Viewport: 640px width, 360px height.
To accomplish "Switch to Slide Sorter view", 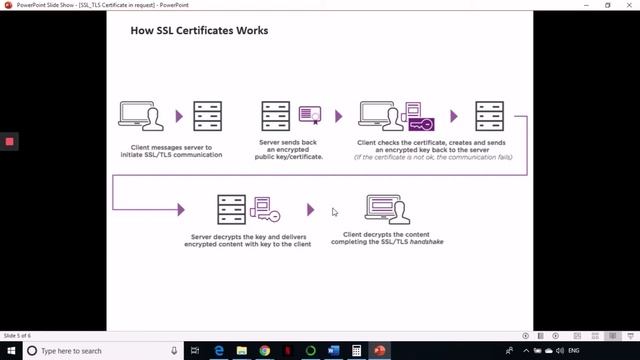I will coord(595,336).
